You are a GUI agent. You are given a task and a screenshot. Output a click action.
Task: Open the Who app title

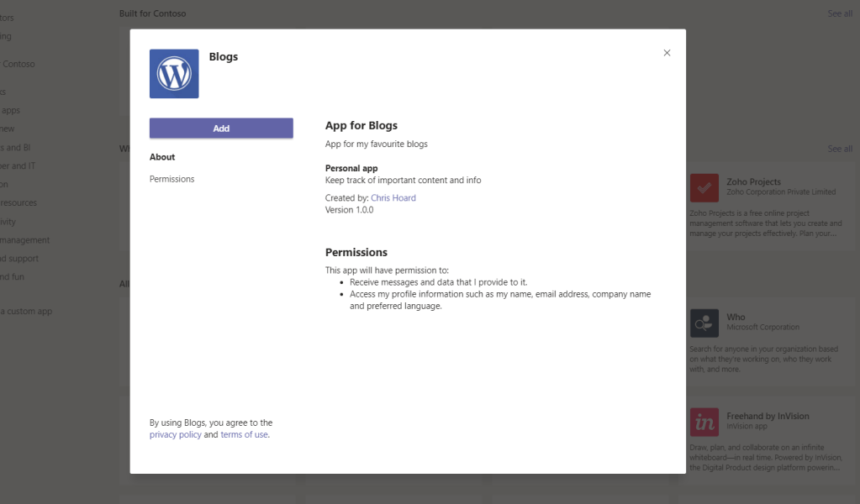coord(736,318)
